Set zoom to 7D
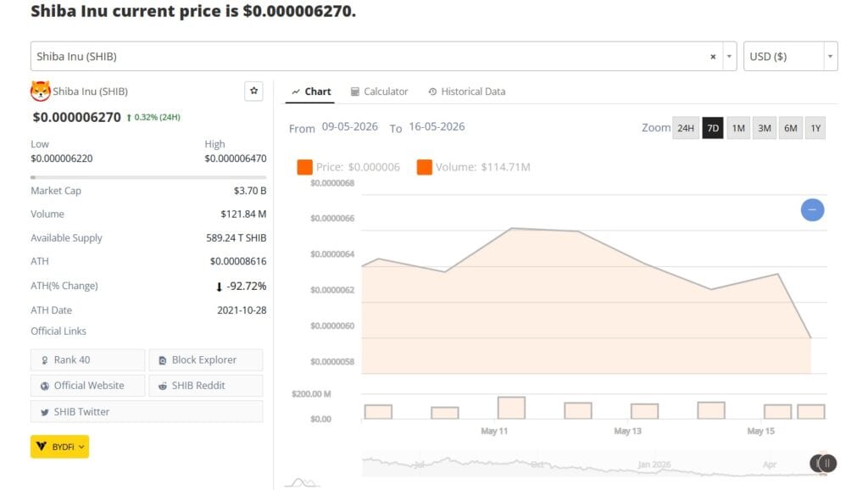Viewport: 868px width, 490px height. 712,128
